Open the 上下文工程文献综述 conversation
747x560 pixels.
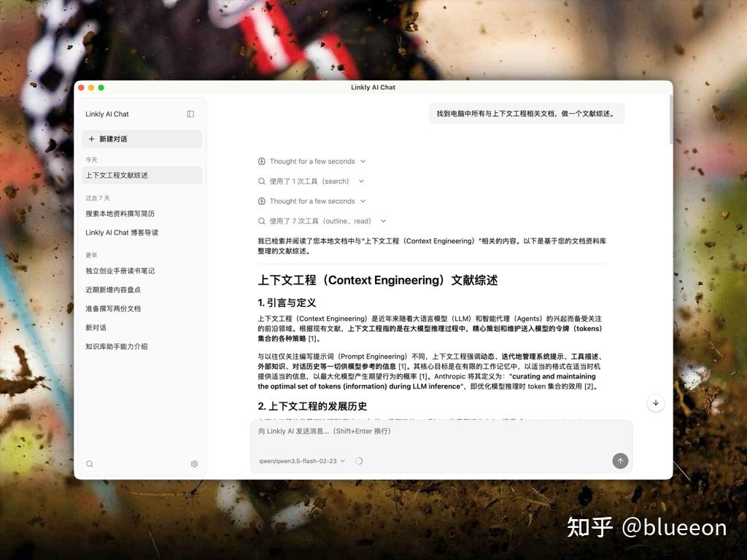click(x=142, y=175)
